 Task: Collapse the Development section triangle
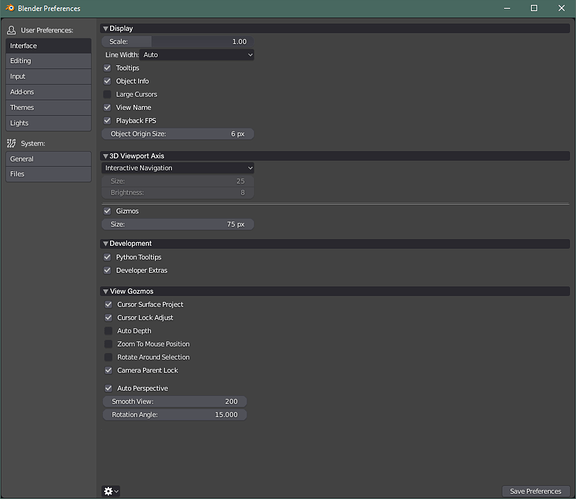105,244
